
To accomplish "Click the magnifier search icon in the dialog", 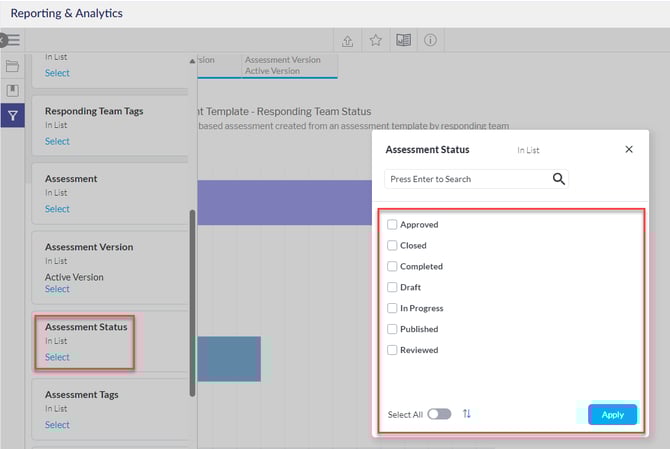I will pyautogui.click(x=559, y=179).
